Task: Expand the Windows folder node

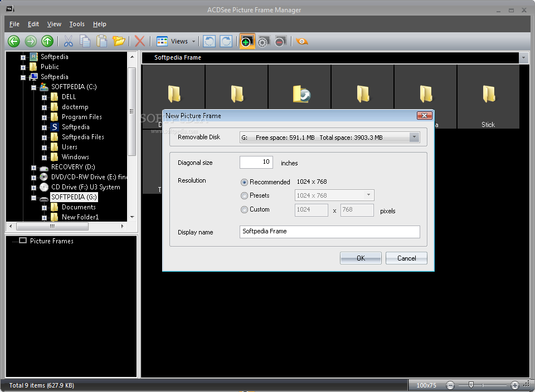Action: click(44, 158)
